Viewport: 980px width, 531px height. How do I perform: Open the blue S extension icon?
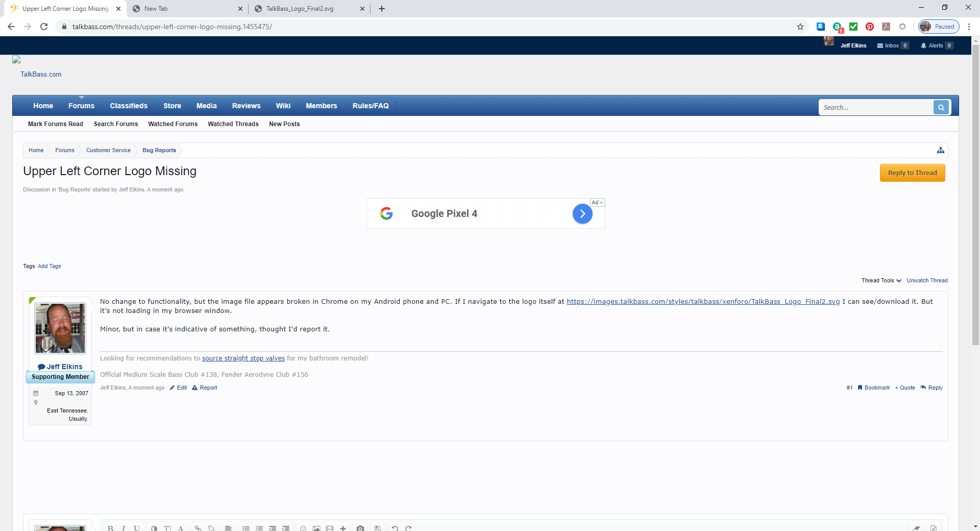[x=821, y=27]
